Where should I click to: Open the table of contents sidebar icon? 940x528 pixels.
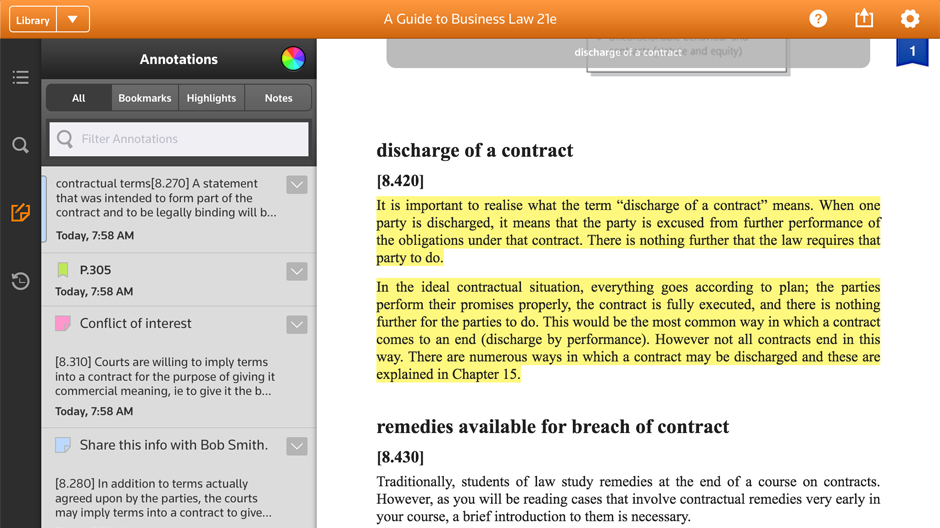20,77
